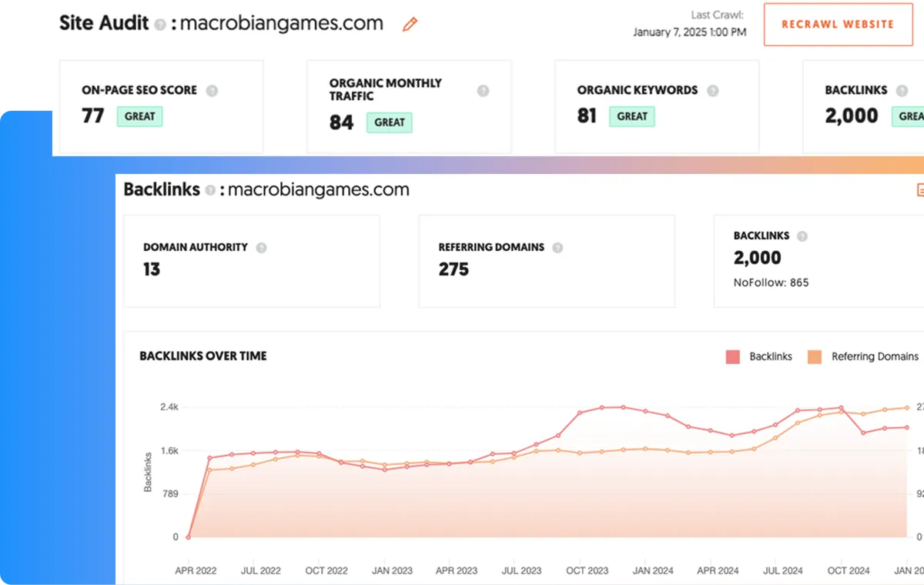924x585 pixels.
Task: Click the GREAT badge under On-Page SEO Score
Action: pos(140,116)
